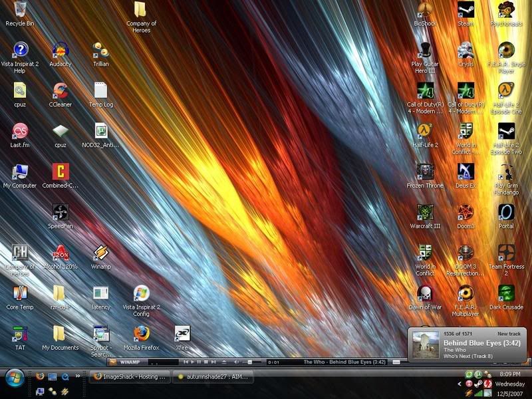Switch to ImageShack - Hosting taskbar button
The width and height of the screenshot is (532, 399).
(x=130, y=376)
